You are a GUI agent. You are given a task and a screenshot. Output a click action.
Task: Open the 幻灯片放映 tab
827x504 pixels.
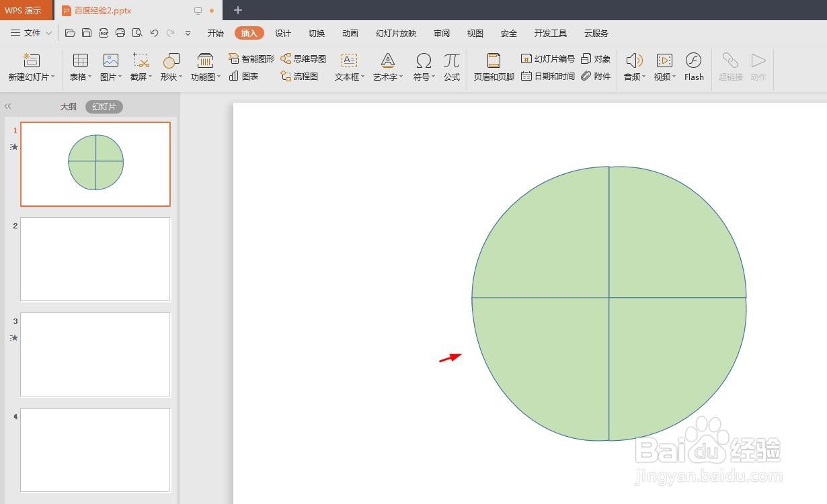(396, 33)
